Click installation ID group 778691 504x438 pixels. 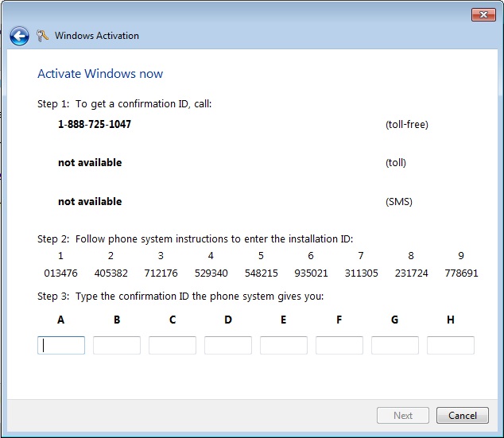click(461, 273)
